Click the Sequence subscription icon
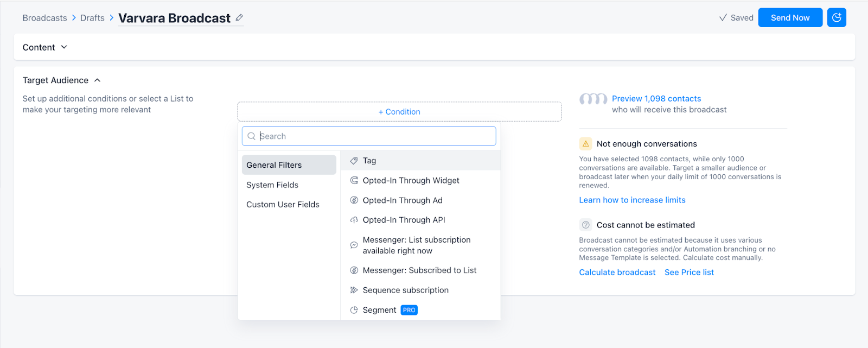868x348 pixels. (x=354, y=290)
